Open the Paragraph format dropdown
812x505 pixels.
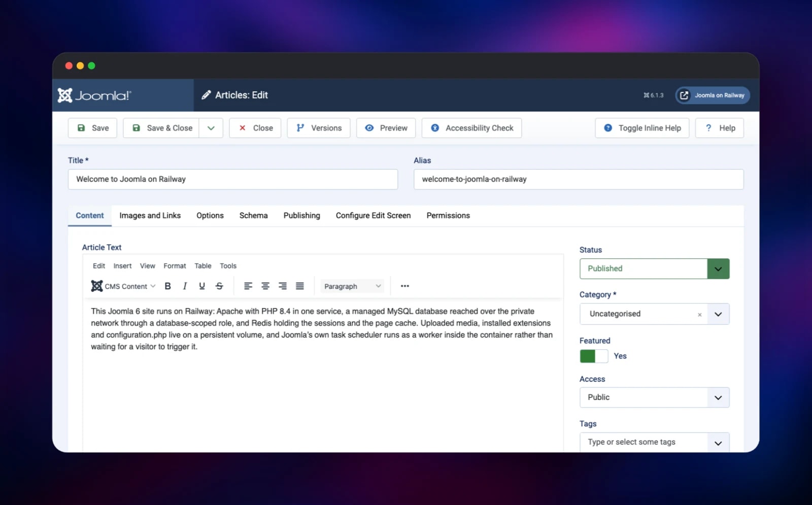[352, 286]
